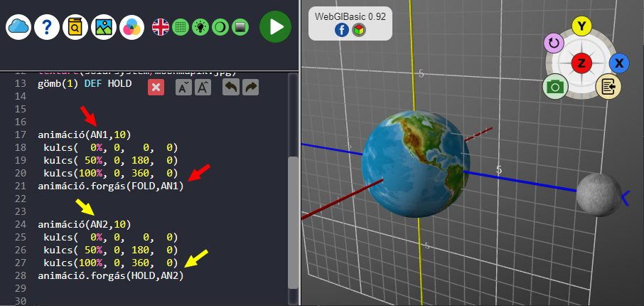The image size is (644, 306).
Task: Align the view to the Y axis
Action: (582, 26)
